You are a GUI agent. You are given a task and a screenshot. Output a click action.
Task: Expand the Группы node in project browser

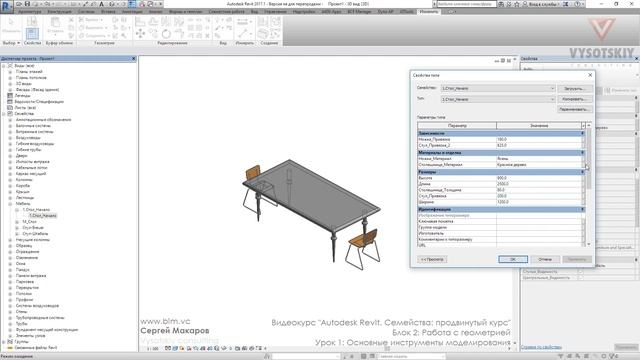(4, 342)
